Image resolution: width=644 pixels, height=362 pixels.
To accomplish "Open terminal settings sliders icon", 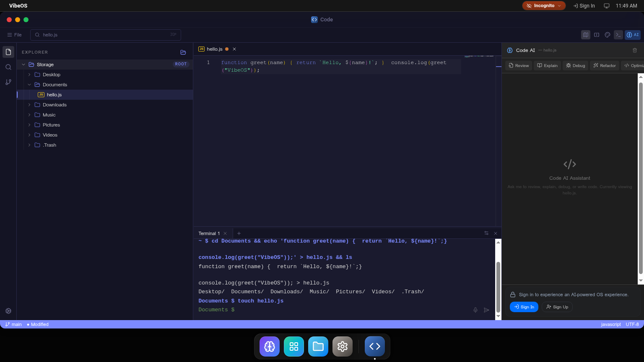I will [486, 233].
